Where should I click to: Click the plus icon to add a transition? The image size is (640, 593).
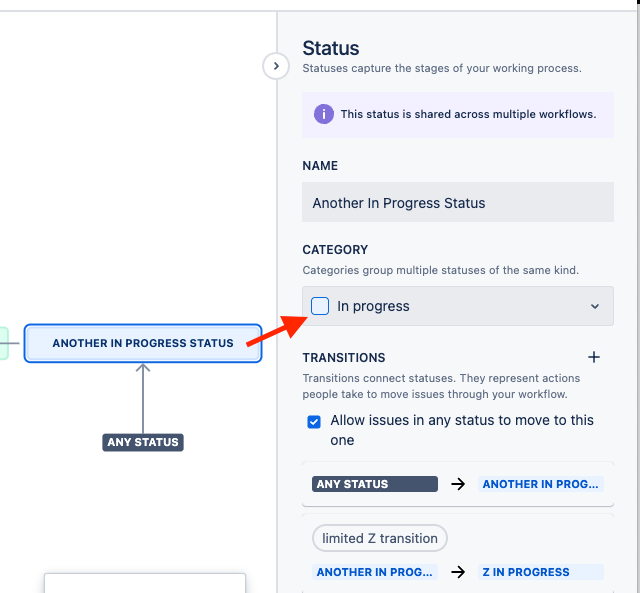point(594,358)
